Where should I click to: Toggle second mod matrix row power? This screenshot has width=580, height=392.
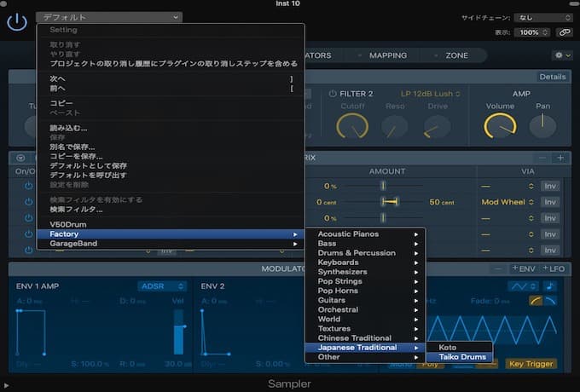tap(28, 202)
